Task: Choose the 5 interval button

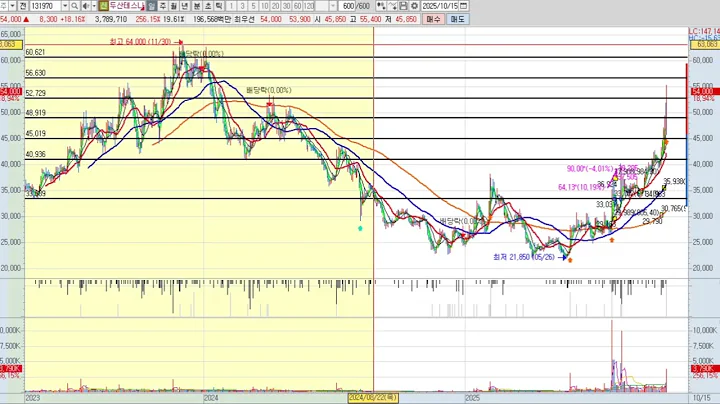Action: (x=253, y=6)
